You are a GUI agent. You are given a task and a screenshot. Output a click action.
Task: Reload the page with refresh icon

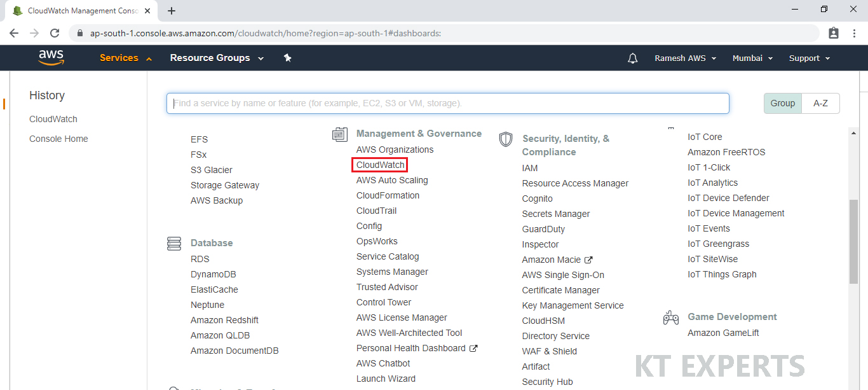55,33
